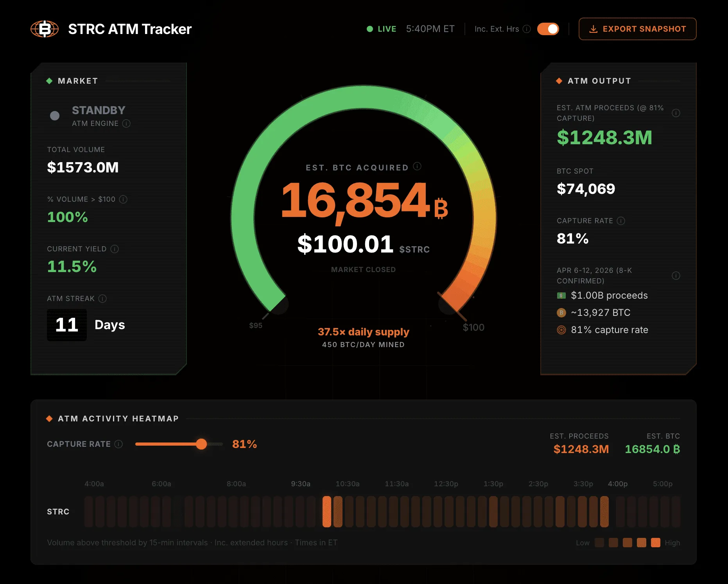Open the info icon beside the Capture Rate slider
Viewport: 728px width, 584px height.
[118, 444]
